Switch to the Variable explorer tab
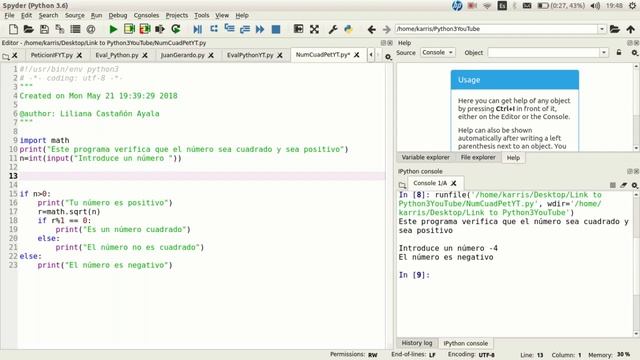The height and width of the screenshot is (360, 640). pos(425,157)
